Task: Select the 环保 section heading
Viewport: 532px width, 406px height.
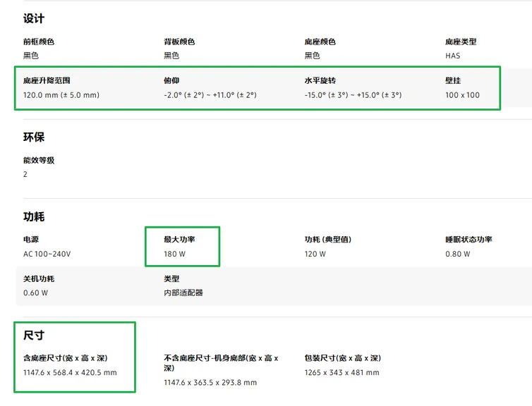Action: pyautogui.click(x=34, y=137)
